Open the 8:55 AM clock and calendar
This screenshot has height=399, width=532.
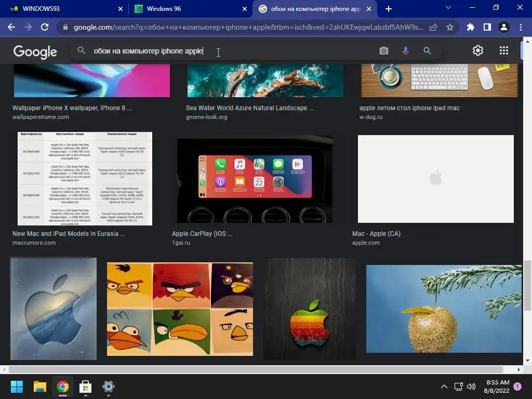pos(497,387)
